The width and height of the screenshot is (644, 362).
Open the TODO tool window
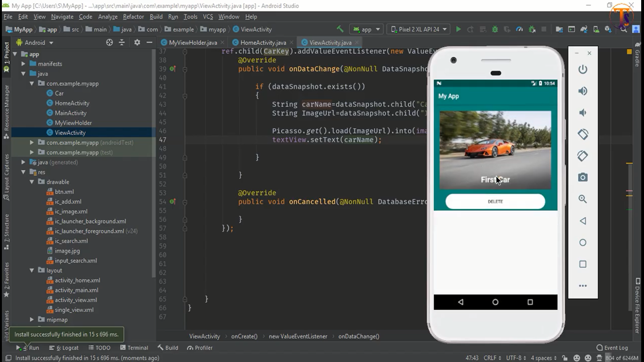(99, 348)
